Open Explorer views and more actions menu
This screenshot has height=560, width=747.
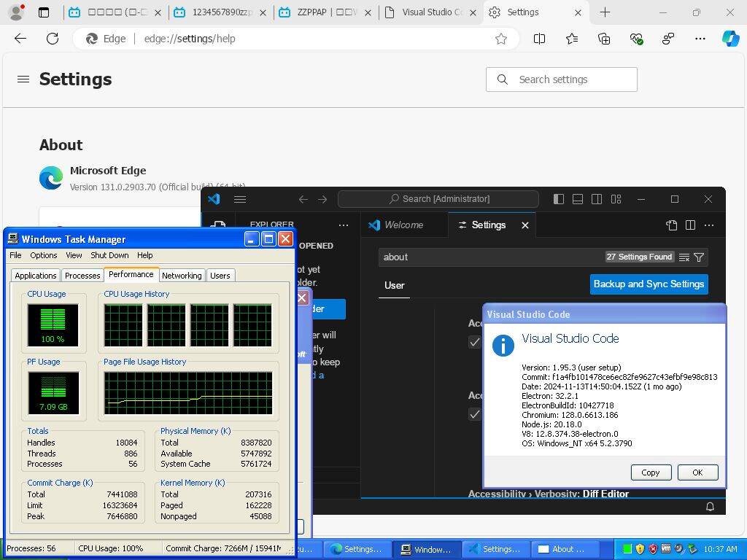click(x=343, y=225)
